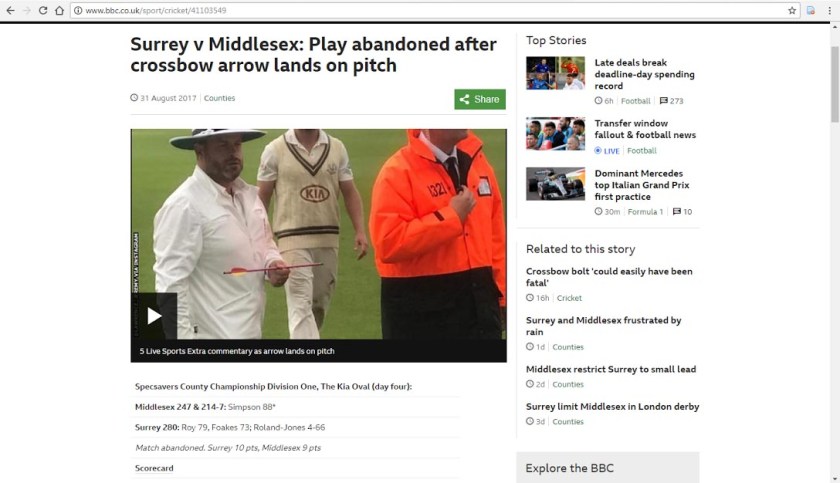
Task: Click the browser back arrow
Action: (10, 10)
